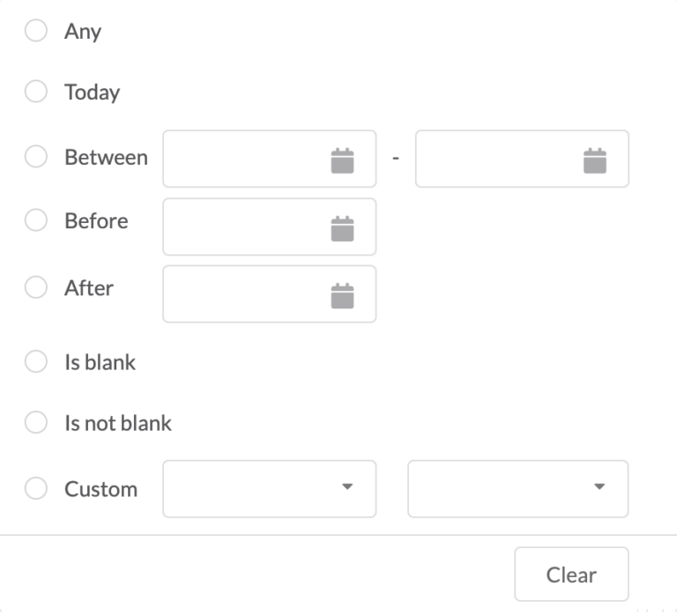Open the Before date calendar icon
Viewport: 677px width, 616px height.
click(342, 228)
